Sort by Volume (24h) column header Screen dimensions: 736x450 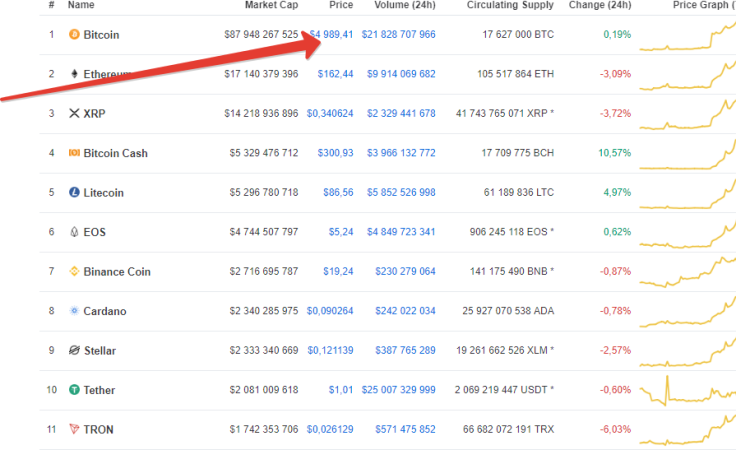click(x=405, y=5)
